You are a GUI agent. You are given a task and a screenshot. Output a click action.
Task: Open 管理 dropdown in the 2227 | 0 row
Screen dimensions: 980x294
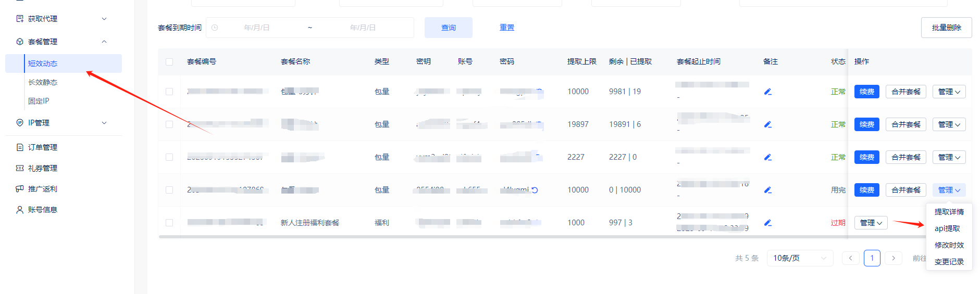[949, 157]
